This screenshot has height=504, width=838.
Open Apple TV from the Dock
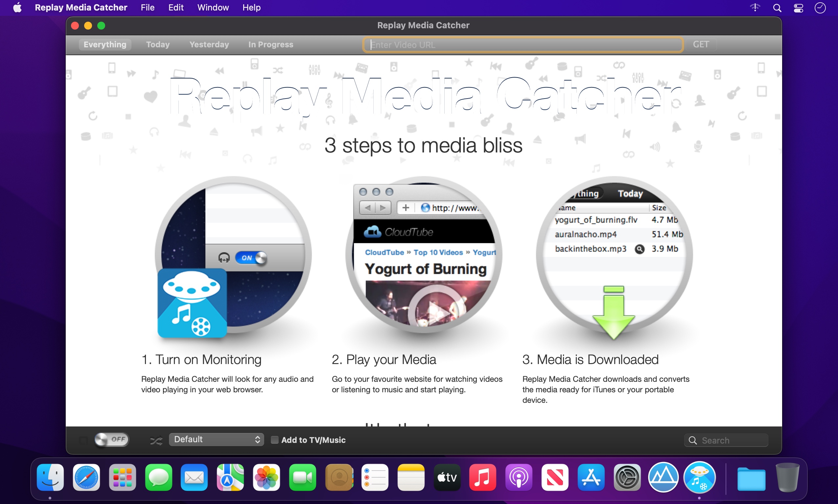[447, 477]
